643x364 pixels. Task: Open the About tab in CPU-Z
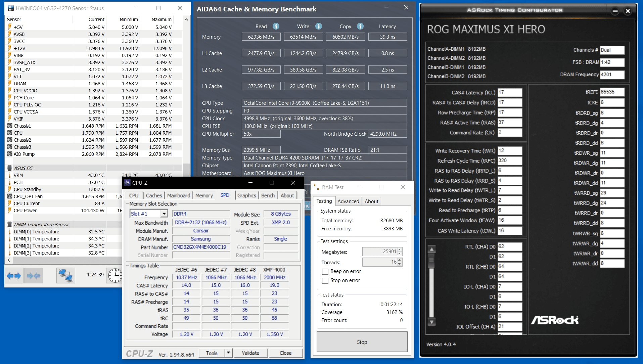point(287,195)
